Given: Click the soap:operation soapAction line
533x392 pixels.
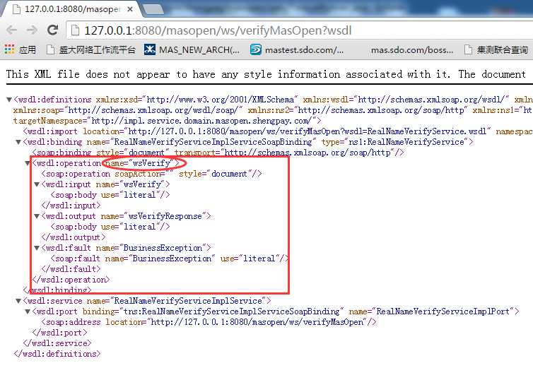Looking at the screenshot, I should (x=151, y=174).
